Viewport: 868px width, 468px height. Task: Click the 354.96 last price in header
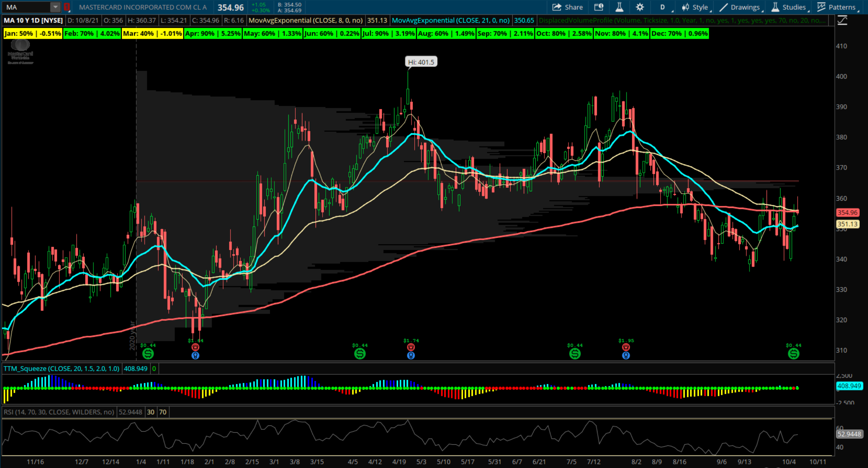231,7
